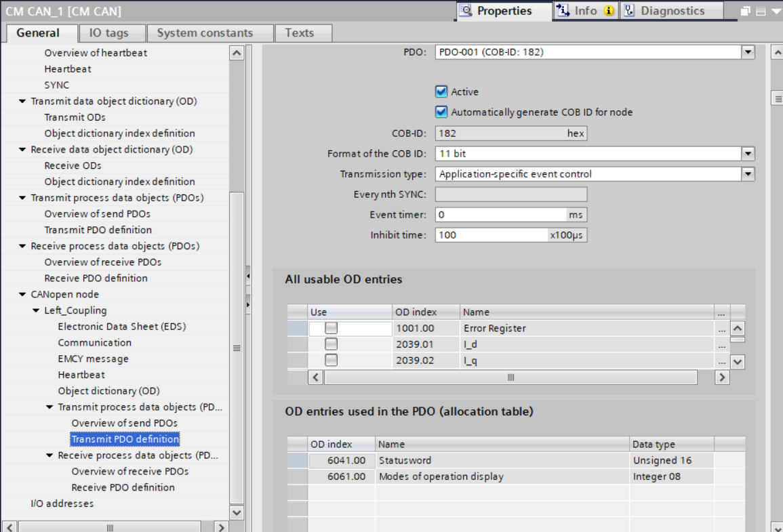Uncheck the Active checkbox
The width and height of the screenshot is (783, 532).
(x=442, y=91)
